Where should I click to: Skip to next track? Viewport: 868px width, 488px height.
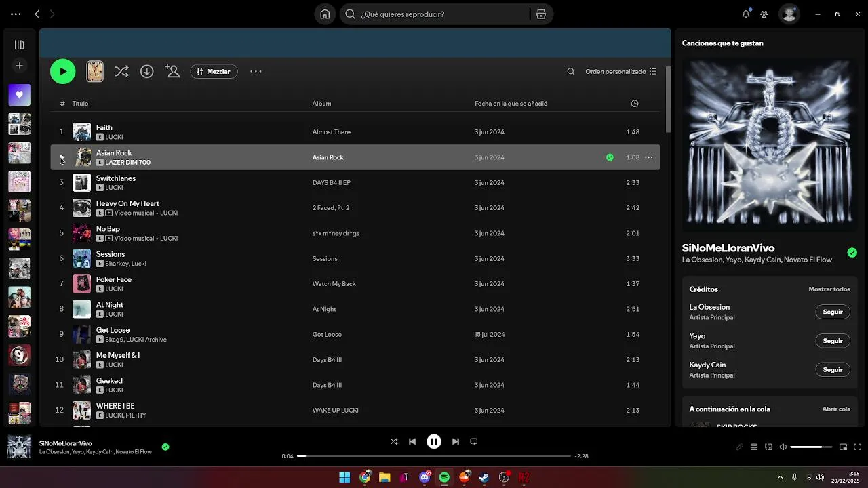[x=456, y=441]
